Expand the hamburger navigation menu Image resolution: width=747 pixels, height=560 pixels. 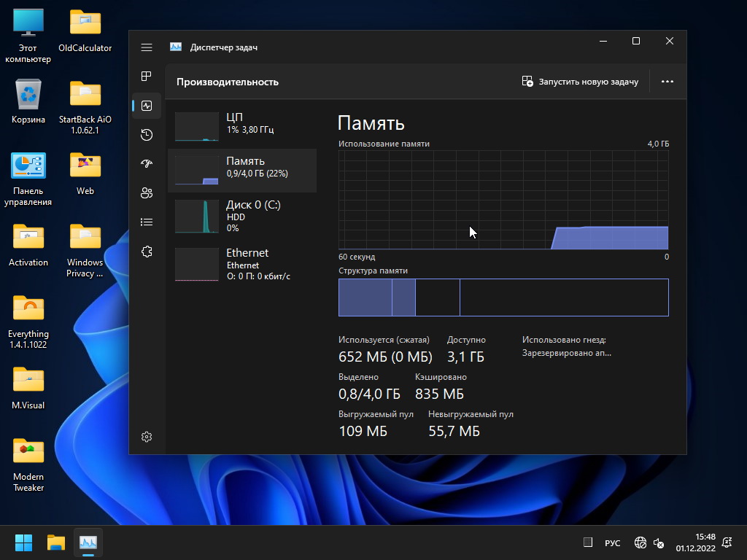(147, 47)
